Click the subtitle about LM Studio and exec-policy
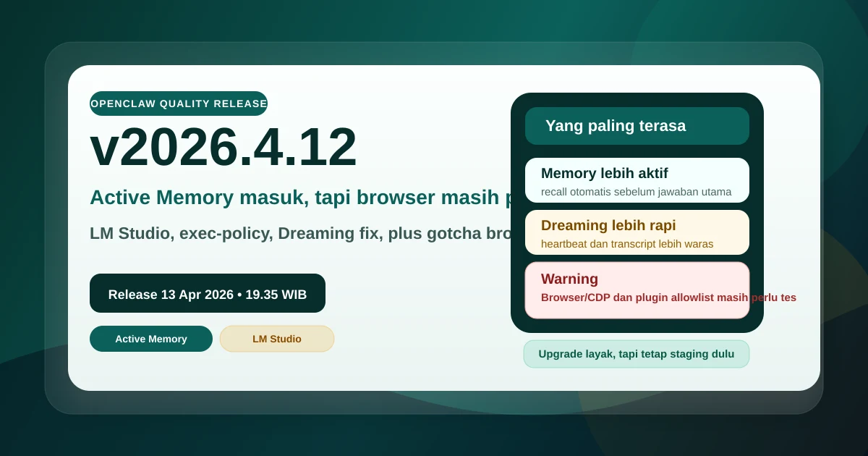 click(x=304, y=233)
